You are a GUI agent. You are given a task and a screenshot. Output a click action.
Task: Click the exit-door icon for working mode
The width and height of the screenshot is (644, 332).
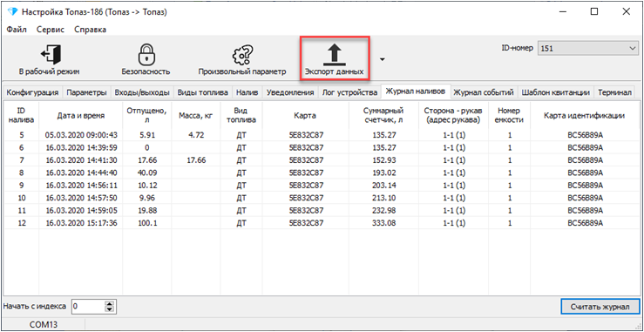coord(50,54)
